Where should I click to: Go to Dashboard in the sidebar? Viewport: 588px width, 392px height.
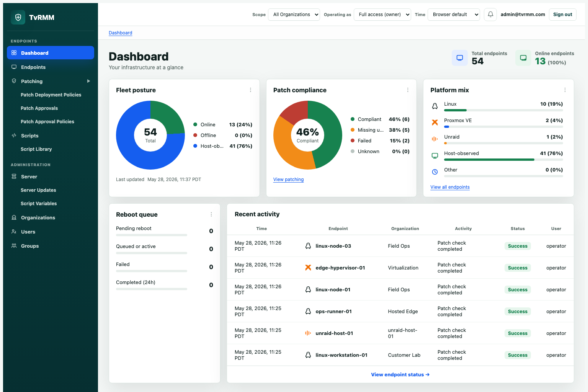point(51,53)
